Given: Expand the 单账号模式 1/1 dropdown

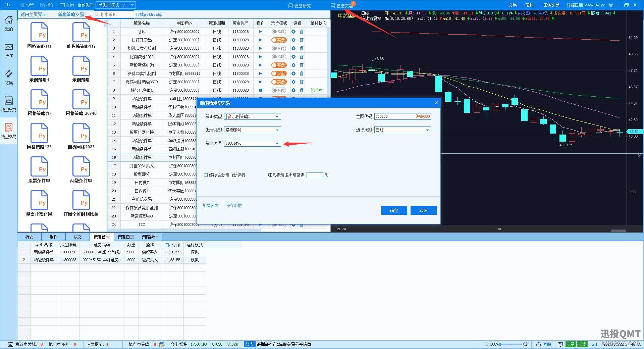Looking at the screenshot, I should [116, 5].
